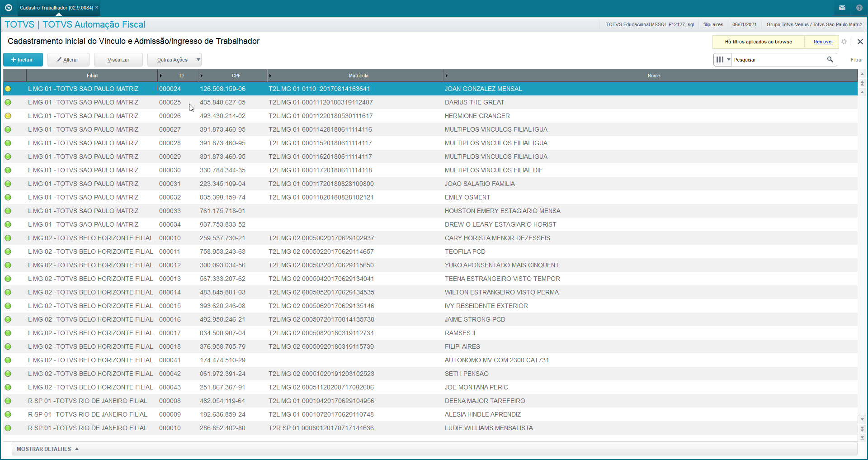Close the Cadastro Trabalhador tab
The image size is (868, 460).
point(97,8)
